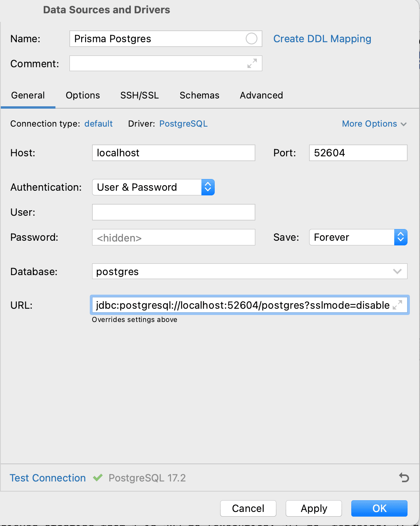Expand the More Options section
This screenshot has height=526, width=420.
point(374,123)
